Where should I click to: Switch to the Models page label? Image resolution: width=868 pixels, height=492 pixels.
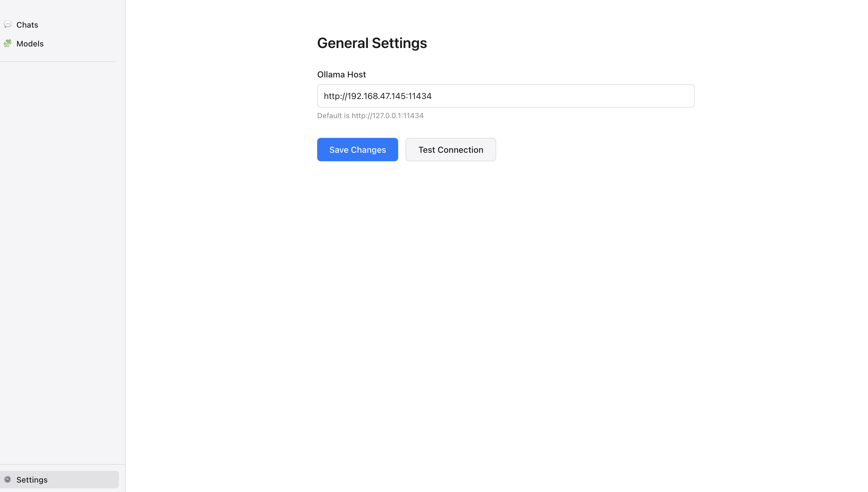[30, 44]
